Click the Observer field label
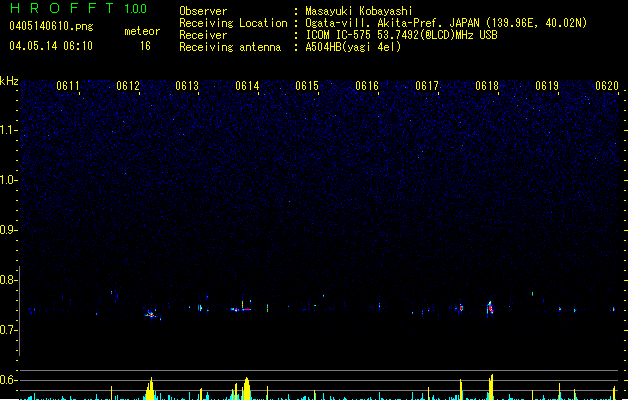 click(x=203, y=11)
